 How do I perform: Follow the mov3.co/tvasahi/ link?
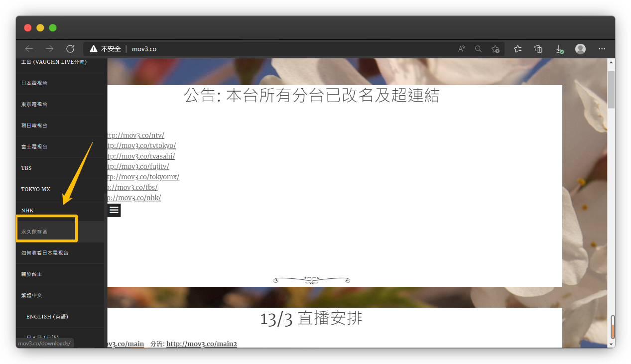coord(141,156)
